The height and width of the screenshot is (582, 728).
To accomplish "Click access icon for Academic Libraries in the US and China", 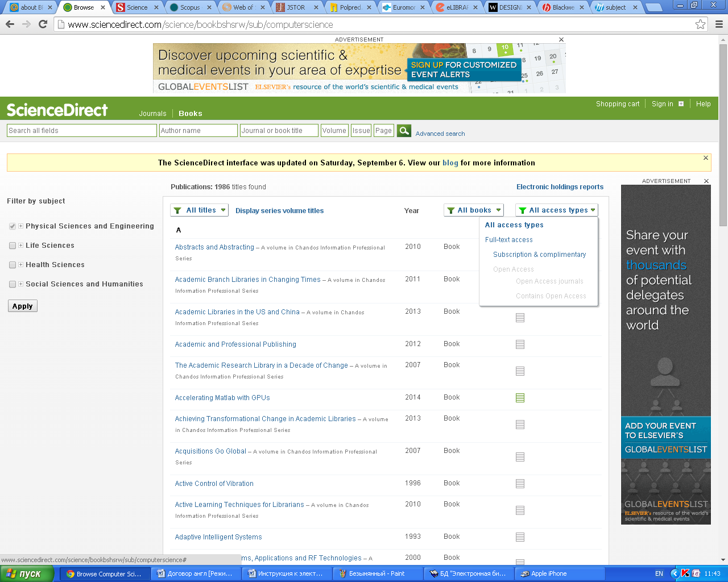I will click(520, 318).
